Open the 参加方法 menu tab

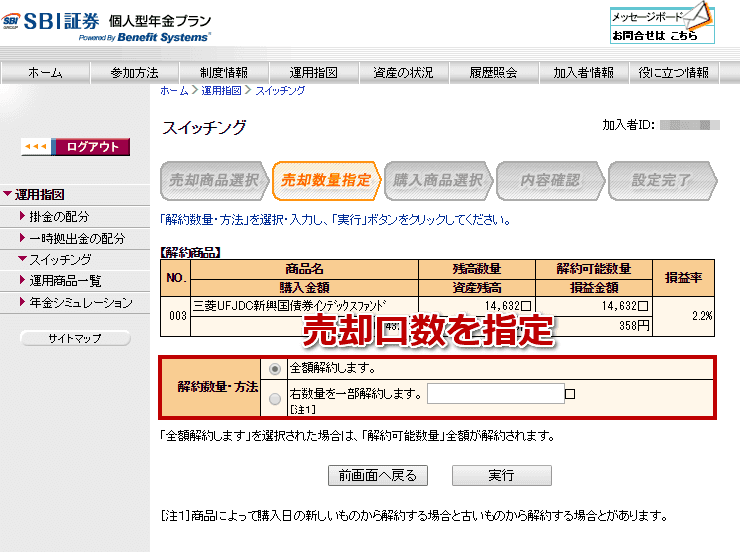(x=135, y=73)
